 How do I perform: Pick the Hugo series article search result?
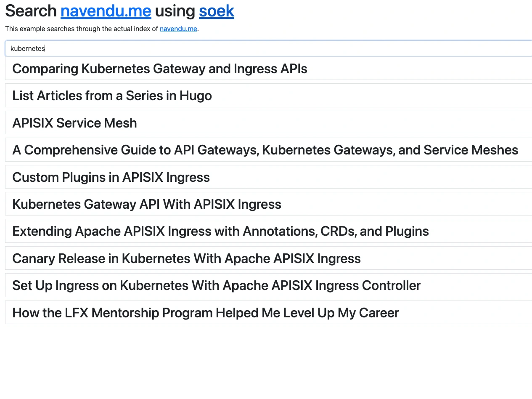[x=268, y=96]
